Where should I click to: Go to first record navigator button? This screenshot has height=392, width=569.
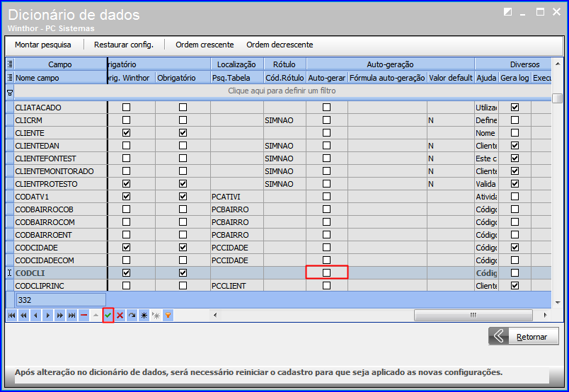coord(11,316)
